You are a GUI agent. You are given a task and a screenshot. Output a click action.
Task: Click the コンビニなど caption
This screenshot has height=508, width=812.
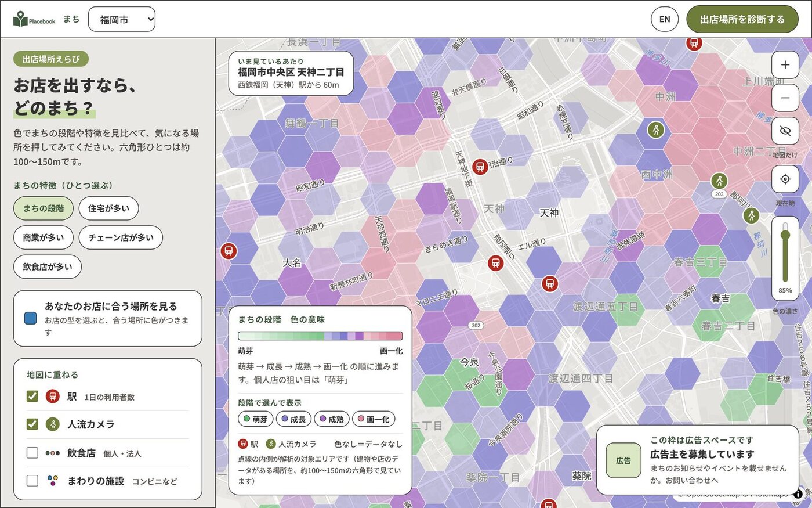(155, 481)
